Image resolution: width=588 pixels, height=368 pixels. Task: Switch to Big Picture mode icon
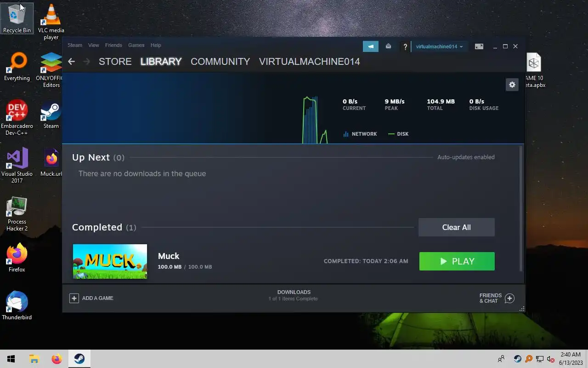pyautogui.click(x=479, y=46)
